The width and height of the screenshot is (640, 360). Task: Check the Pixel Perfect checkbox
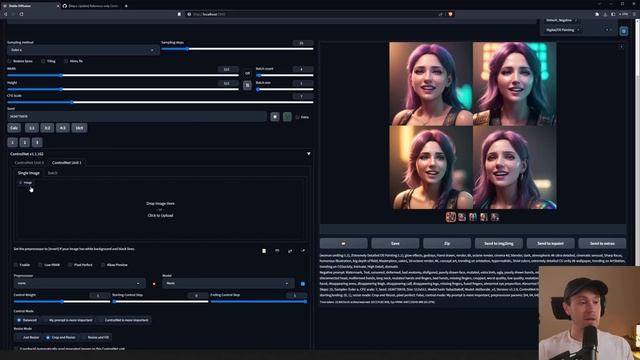[70, 265]
